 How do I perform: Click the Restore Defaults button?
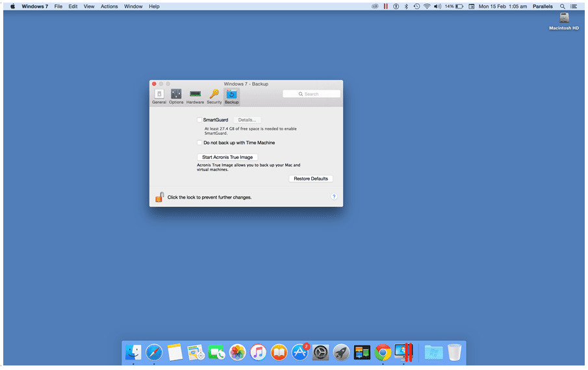pyautogui.click(x=311, y=179)
